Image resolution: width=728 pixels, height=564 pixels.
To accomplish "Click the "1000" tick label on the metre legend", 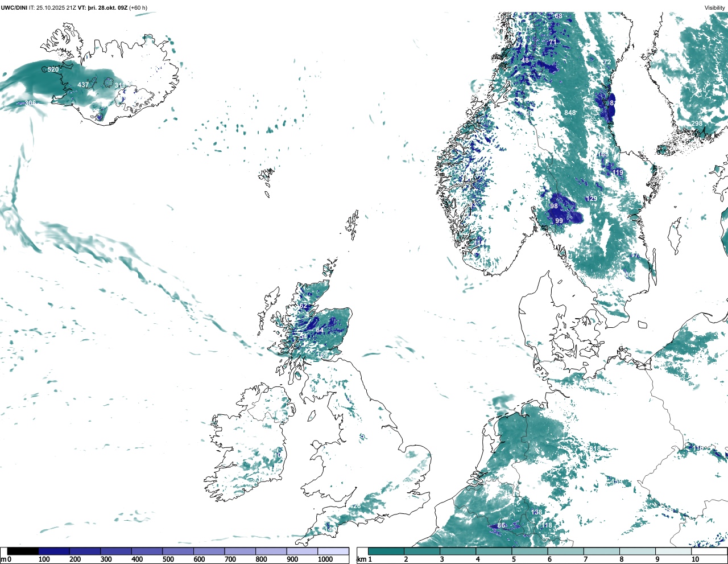I will [x=325, y=559].
